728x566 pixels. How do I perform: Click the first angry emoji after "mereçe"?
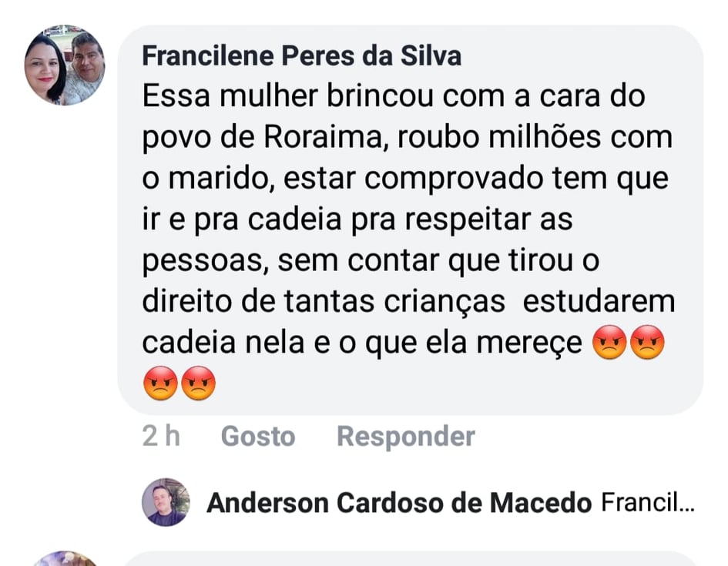[x=609, y=343]
